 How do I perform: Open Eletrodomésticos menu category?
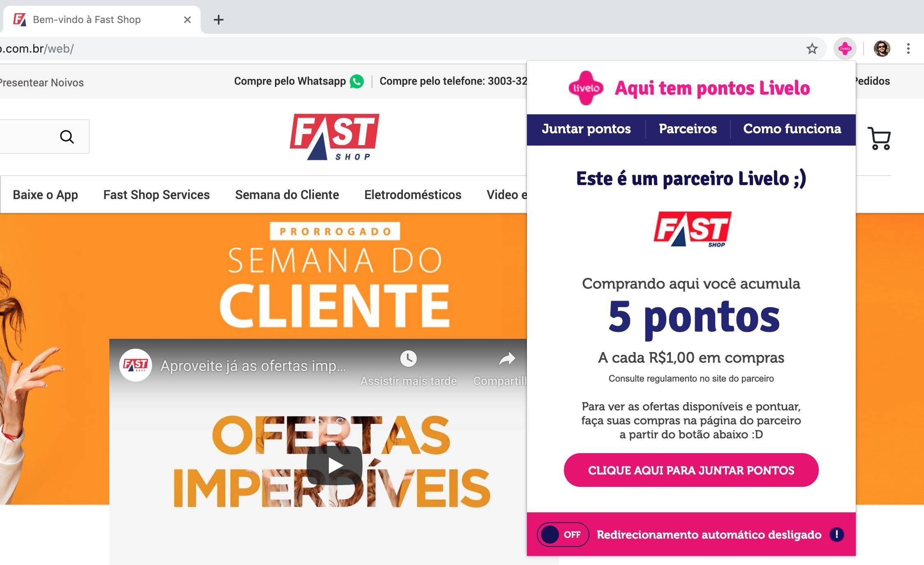pyautogui.click(x=413, y=195)
